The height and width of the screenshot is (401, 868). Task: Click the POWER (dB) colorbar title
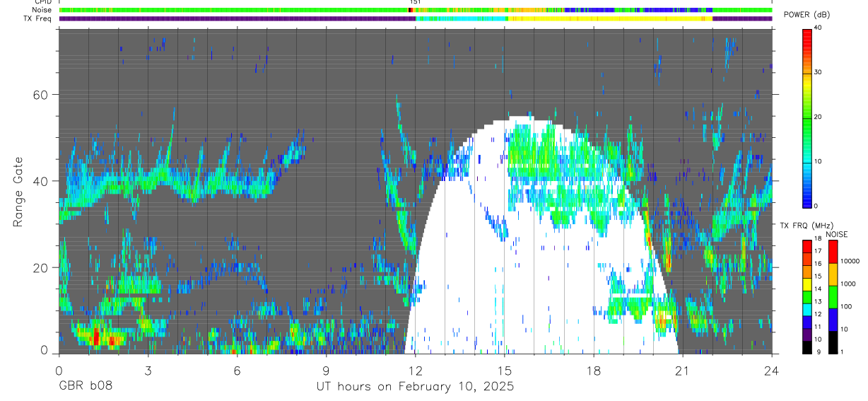[x=807, y=16]
